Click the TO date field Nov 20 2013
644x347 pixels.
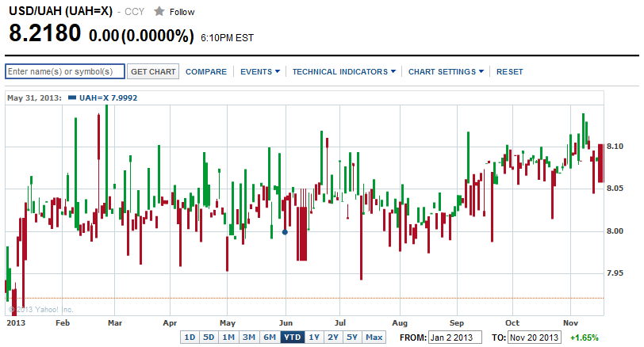[x=535, y=337]
